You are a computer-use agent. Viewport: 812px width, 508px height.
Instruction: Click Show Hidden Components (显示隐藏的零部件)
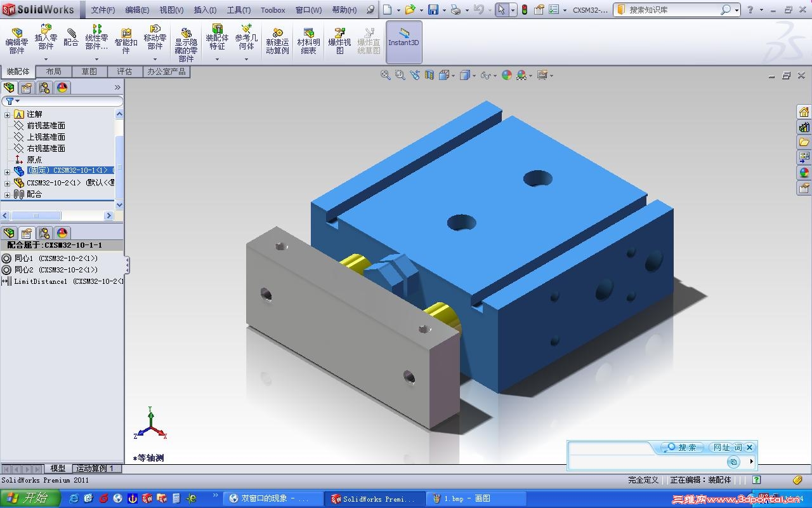click(x=186, y=44)
